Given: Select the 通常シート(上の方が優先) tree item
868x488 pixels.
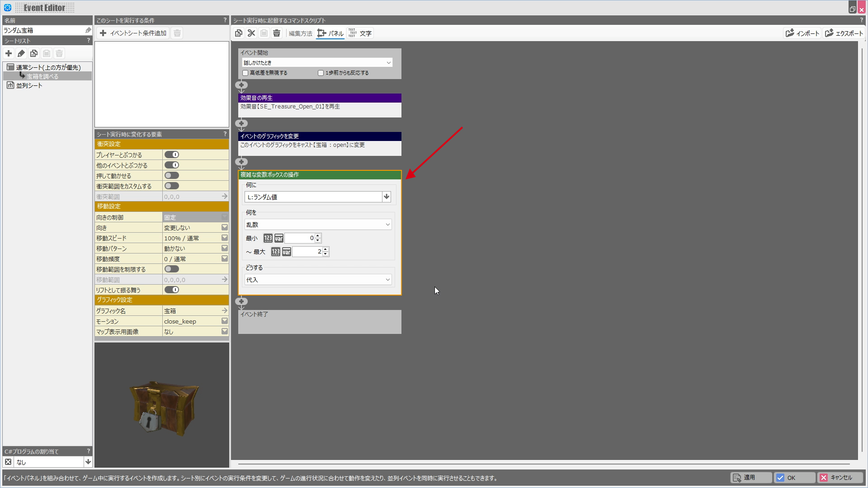Looking at the screenshot, I should pos(48,67).
